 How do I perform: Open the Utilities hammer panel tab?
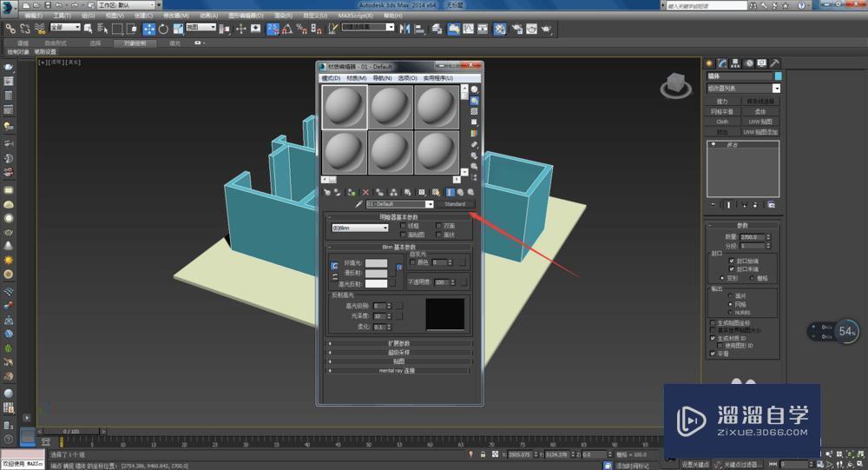pyautogui.click(x=775, y=63)
